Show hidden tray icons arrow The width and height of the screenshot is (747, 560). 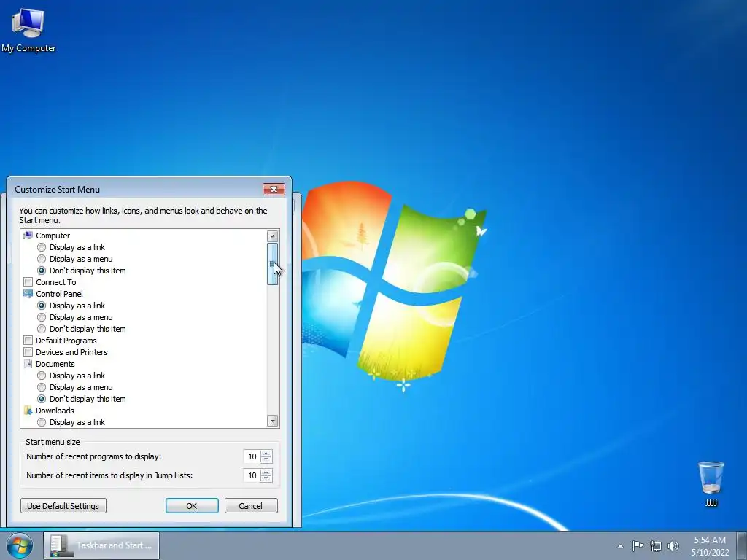(x=620, y=546)
